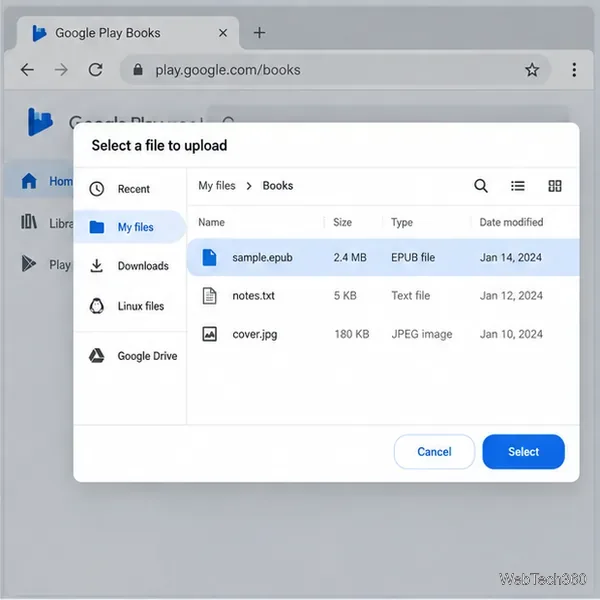Sort by Date modified column header
The height and width of the screenshot is (600, 600).
(x=511, y=222)
